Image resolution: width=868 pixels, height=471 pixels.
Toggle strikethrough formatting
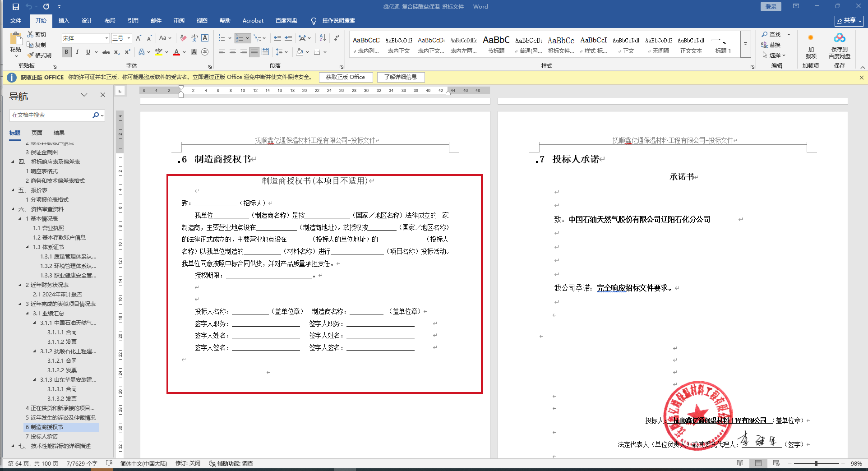(x=106, y=52)
